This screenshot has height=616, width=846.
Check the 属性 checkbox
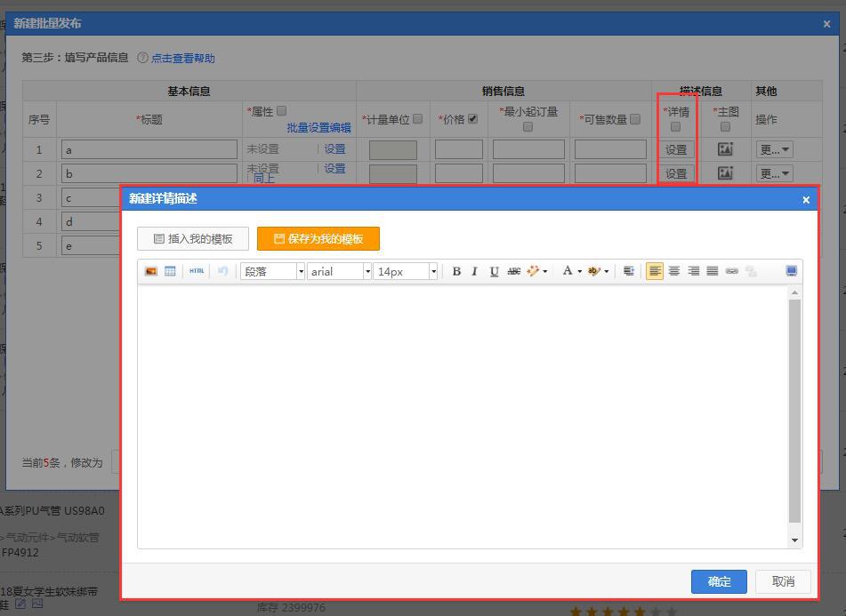282,111
